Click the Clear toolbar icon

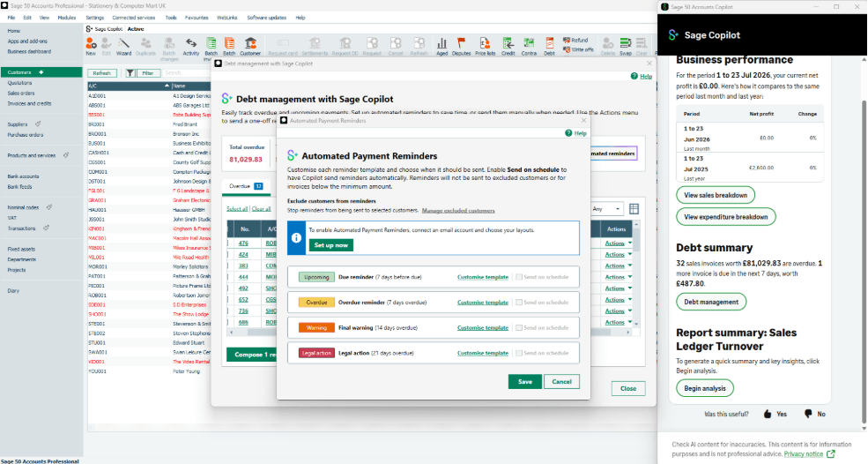tap(641, 46)
